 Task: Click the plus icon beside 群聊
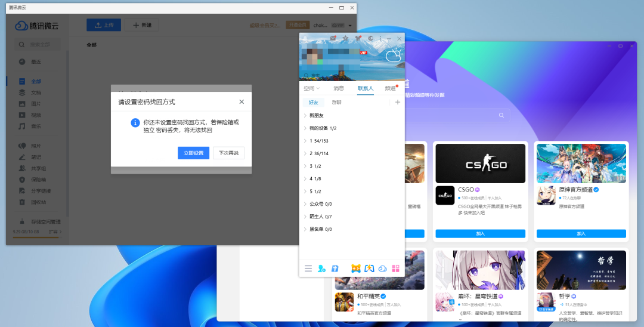click(x=398, y=102)
